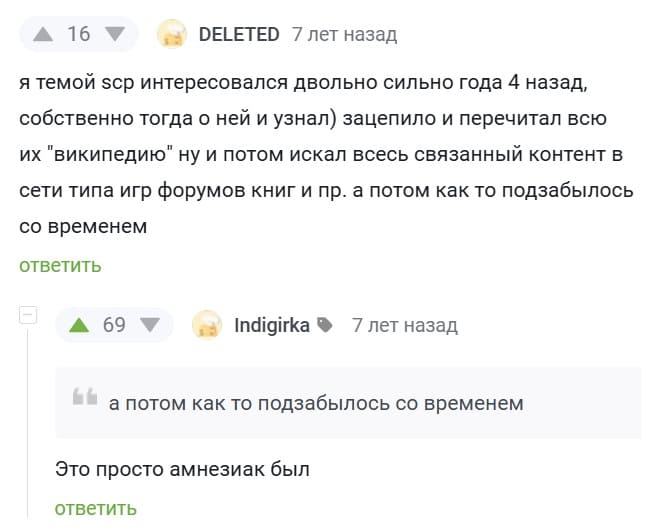
Task: Downvote Indigirka's comment
Action: pyautogui.click(x=150, y=324)
